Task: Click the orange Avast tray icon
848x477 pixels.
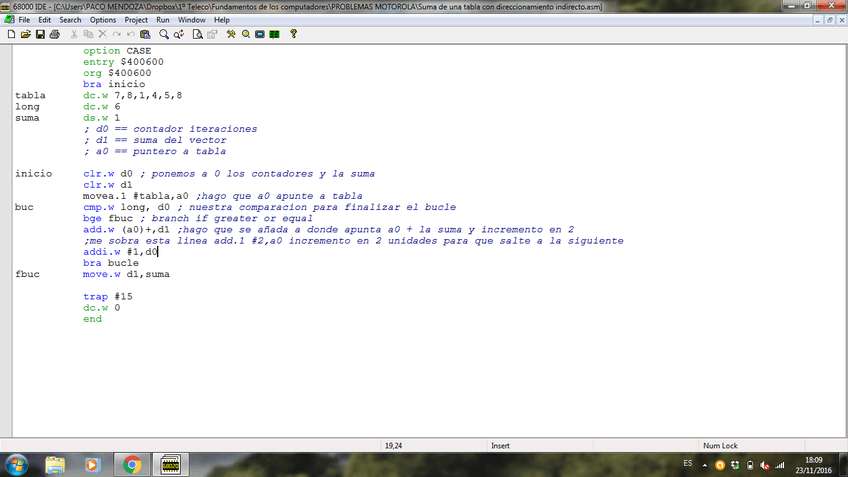Action: 720,465
